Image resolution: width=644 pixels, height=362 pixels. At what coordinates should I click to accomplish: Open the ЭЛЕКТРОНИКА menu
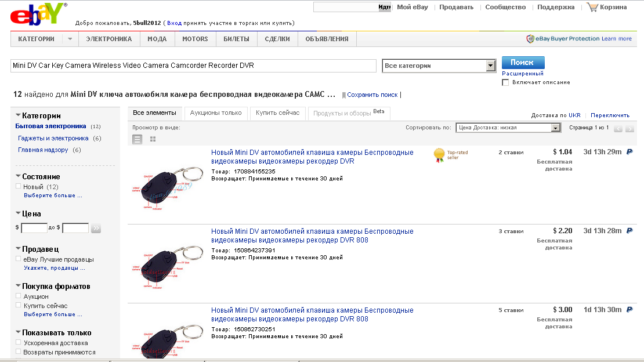109,39
